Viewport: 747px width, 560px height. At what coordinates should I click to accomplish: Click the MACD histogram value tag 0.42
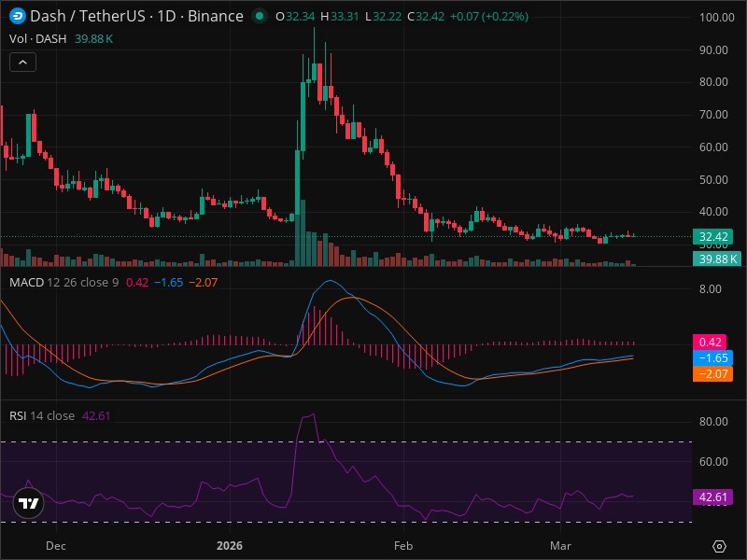click(710, 342)
